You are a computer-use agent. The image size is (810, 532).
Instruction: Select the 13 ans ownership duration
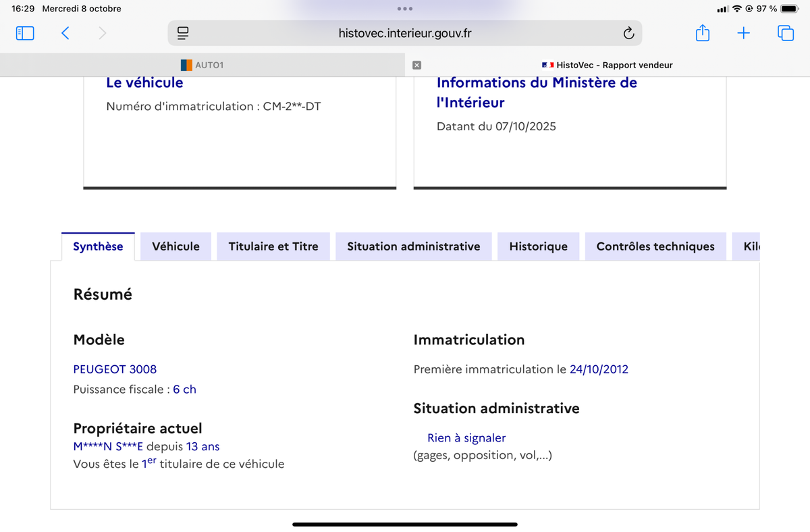202,447
